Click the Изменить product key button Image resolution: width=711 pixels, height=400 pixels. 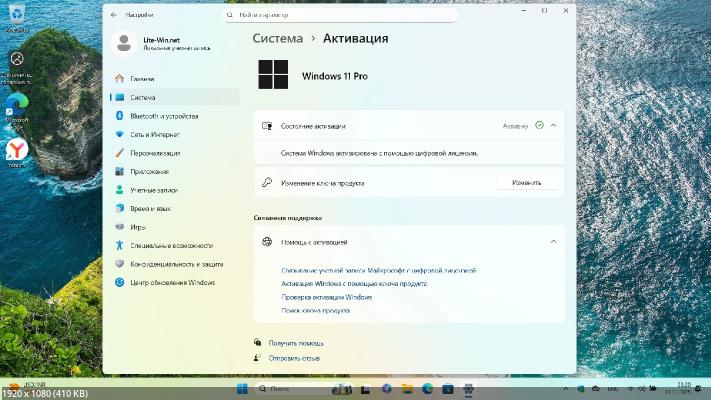(526, 183)
